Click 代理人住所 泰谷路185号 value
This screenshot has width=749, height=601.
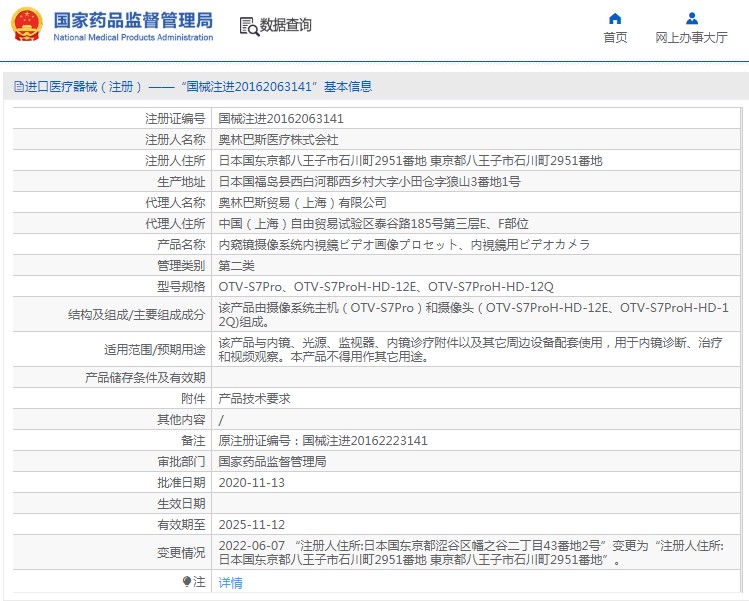(x=374, y=224)
